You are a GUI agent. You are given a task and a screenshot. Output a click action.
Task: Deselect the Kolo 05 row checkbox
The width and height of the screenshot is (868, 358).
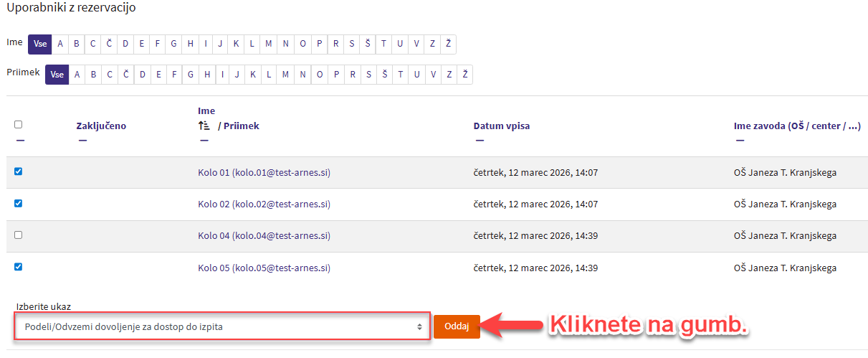pos(19,266)
